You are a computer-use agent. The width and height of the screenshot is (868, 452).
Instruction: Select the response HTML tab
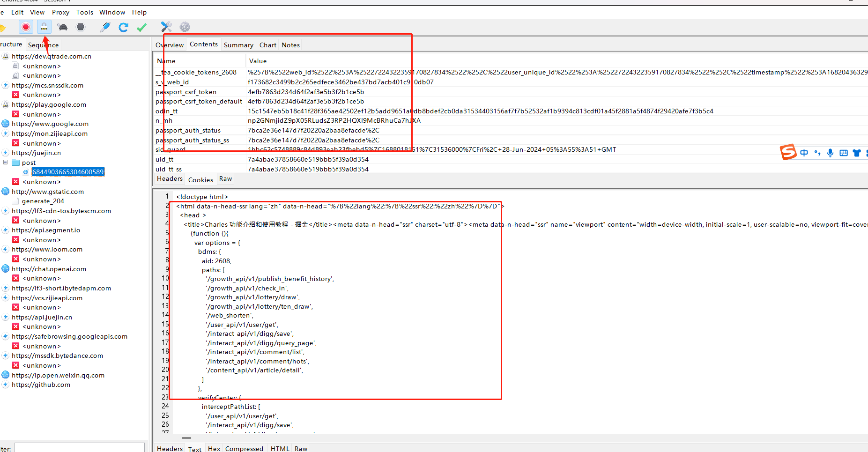[280, 449]
